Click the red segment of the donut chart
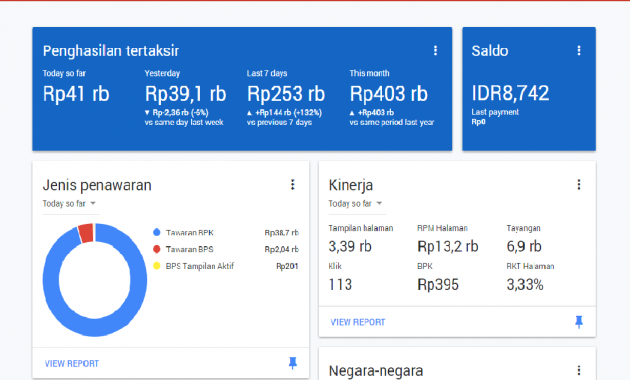The image size is (630, 380). pos(86,233)
